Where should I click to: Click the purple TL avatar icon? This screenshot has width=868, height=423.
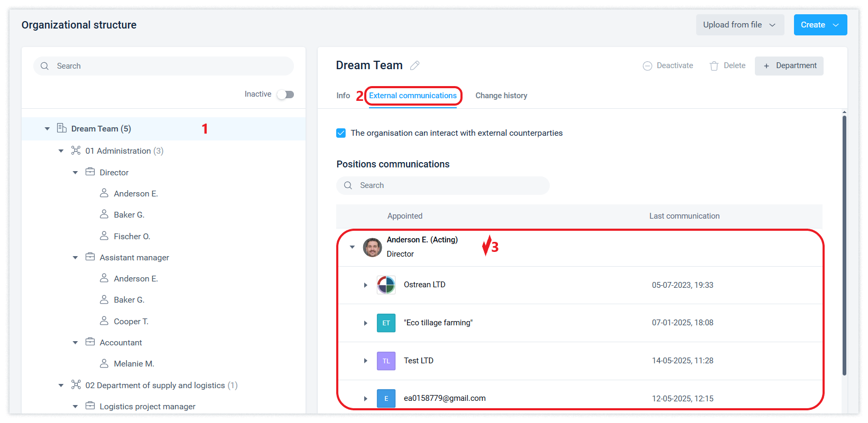click(x=386, y=361)
